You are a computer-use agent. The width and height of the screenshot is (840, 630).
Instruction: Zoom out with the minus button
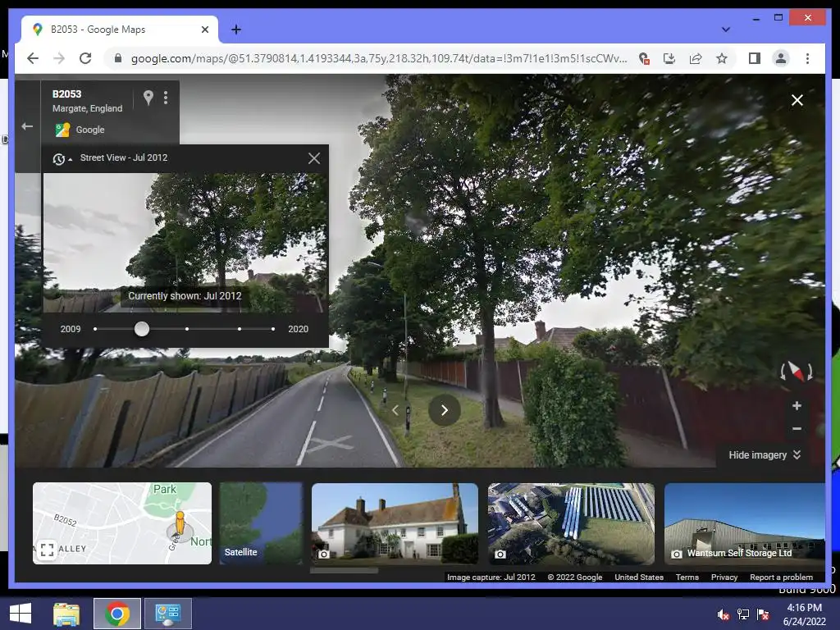(797, 428)
